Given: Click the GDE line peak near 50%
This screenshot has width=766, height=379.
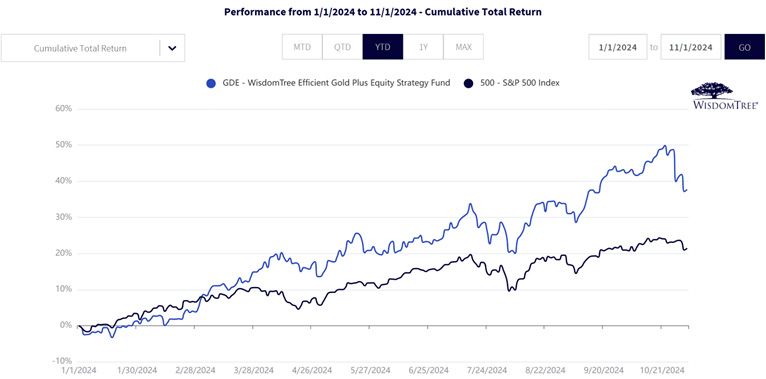Looking at the screenshot, I should (x=664, y=146).
